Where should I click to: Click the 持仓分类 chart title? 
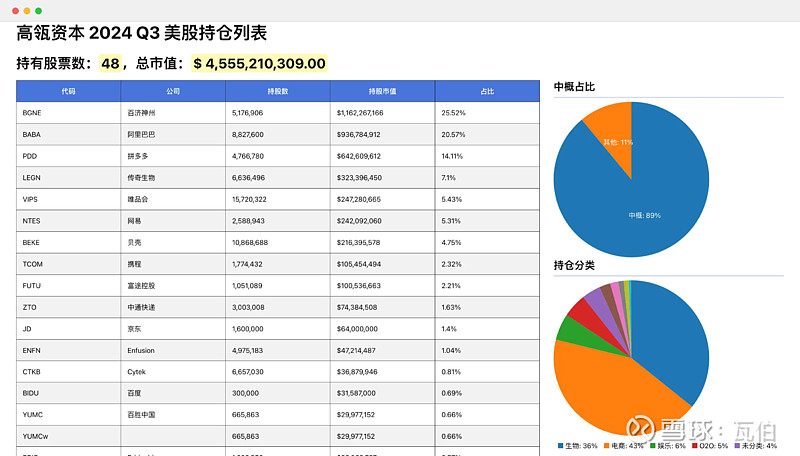click(574, 265)
